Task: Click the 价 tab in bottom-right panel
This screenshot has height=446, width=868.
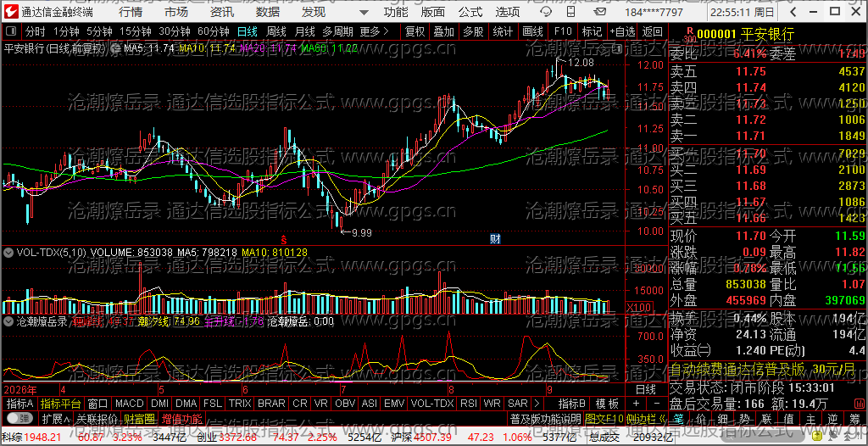Action: [700, 417]
